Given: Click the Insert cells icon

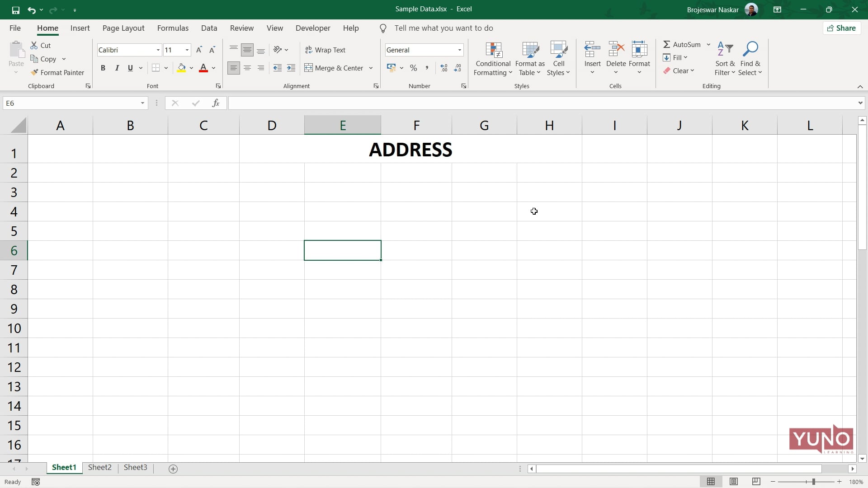Looking at the screenshot, I should click(592, 49).
